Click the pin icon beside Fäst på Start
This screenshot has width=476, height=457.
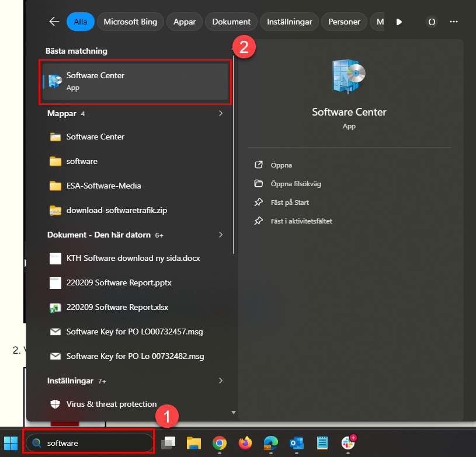click(x=258, y=202)
